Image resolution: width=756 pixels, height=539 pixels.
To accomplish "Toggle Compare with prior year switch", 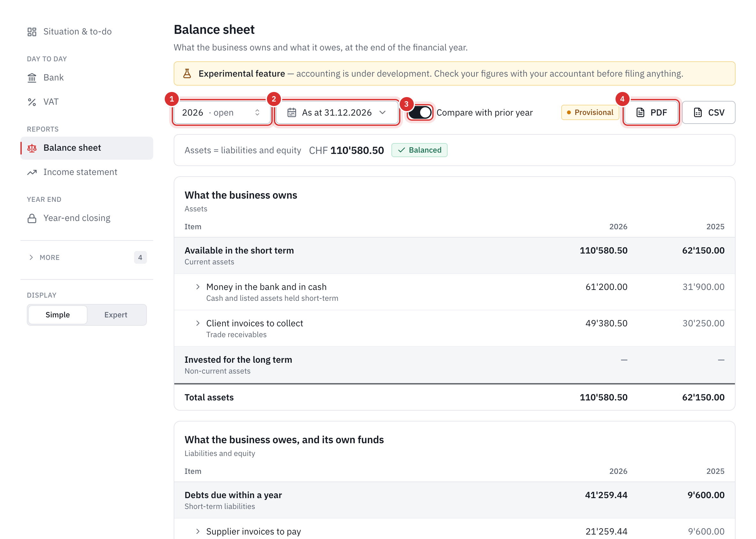I will click(420, 112).
